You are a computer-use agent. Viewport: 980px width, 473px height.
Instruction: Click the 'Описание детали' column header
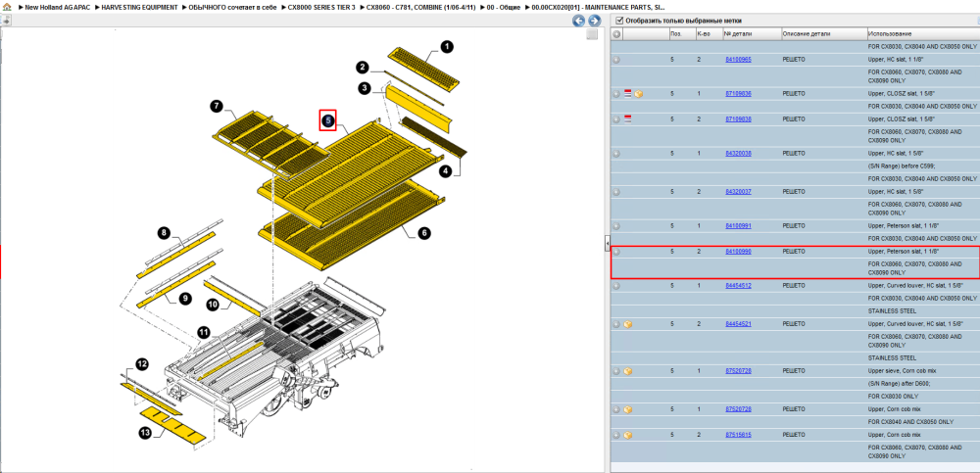[x=824, y=33]
